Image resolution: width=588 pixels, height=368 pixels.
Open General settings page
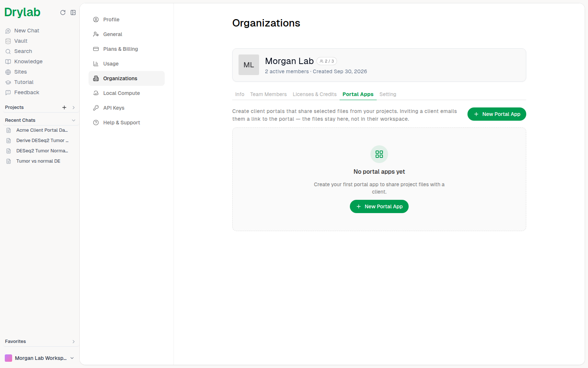(126, 34)
